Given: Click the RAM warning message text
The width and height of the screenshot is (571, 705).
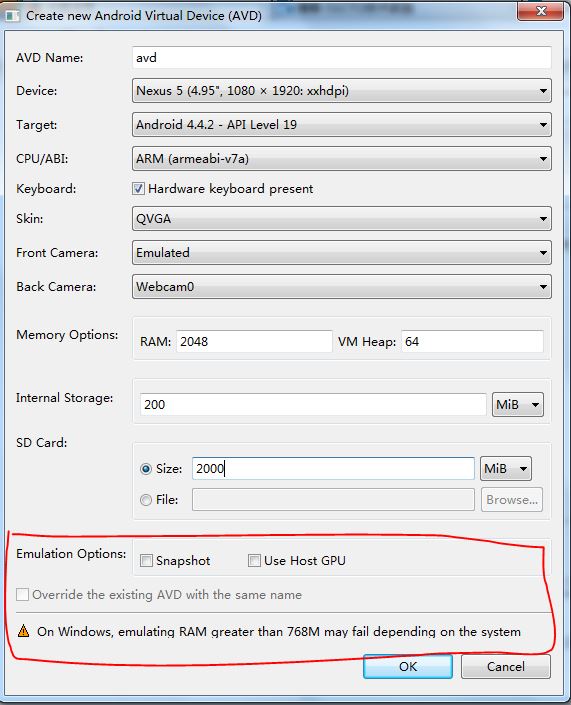Looking at the screenshot, I should tap(279, 632).
